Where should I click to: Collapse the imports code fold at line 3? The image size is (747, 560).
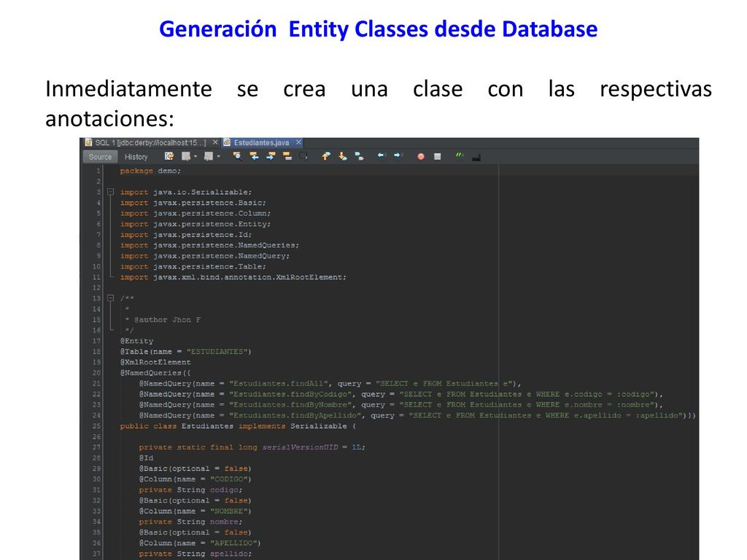[x=111, y=192]
